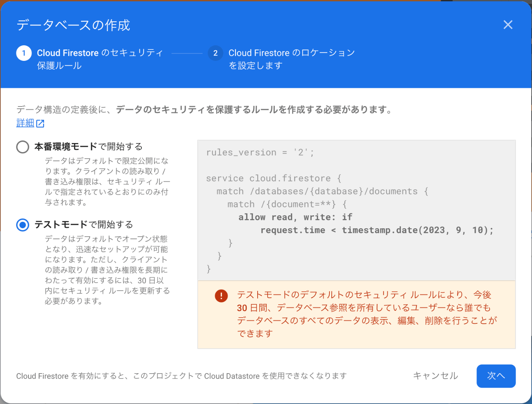
Task: Click the 次へ button
Action: 496,376
